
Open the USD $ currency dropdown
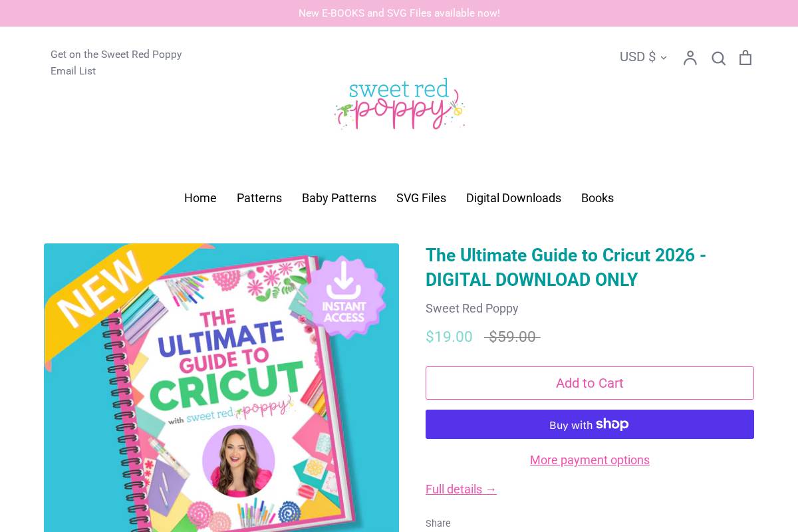click(638, 57)
